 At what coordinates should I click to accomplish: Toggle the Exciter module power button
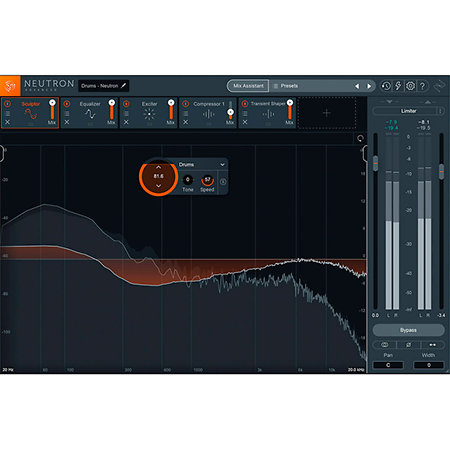coord(126,104)
